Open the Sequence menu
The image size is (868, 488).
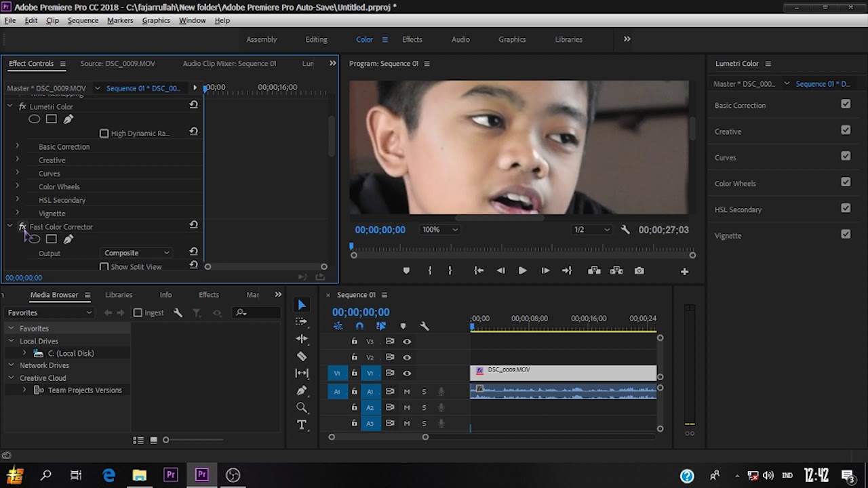(x=83, y=20)
